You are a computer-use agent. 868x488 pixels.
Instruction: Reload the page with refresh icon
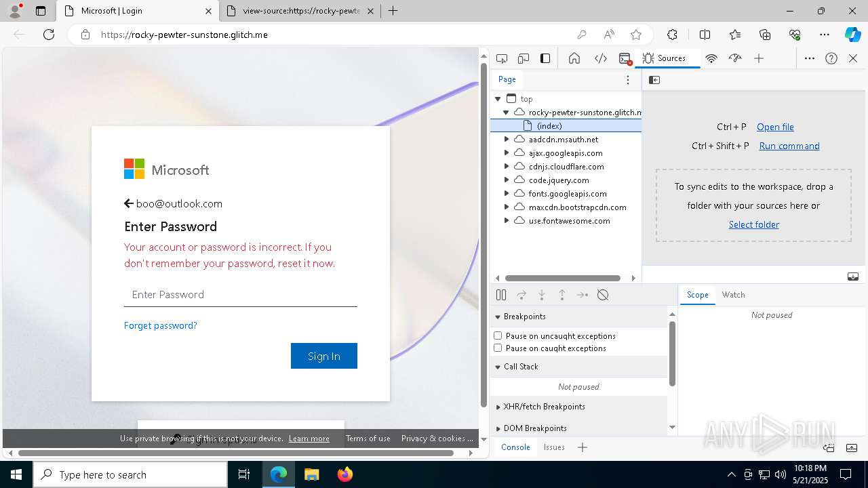49,35
